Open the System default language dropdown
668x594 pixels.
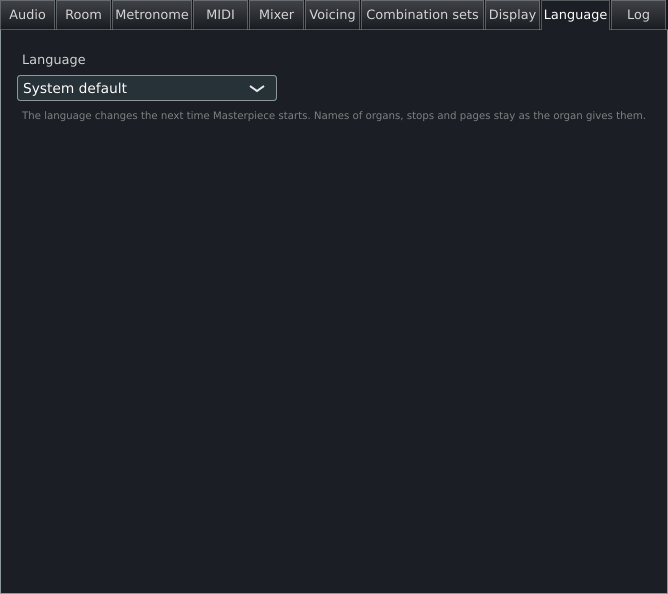(147, 88)
